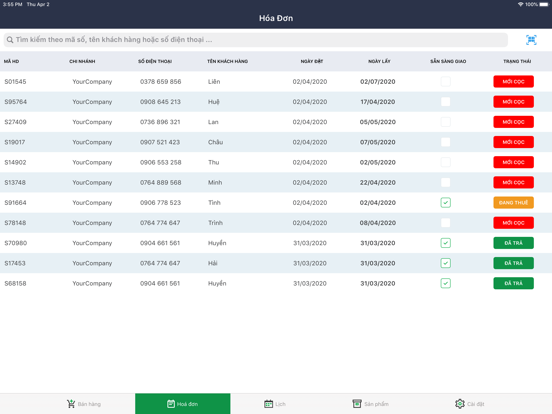The image size is (552, 414).
Task: Click the search magnifier icon
Action: tap(10, 40)
